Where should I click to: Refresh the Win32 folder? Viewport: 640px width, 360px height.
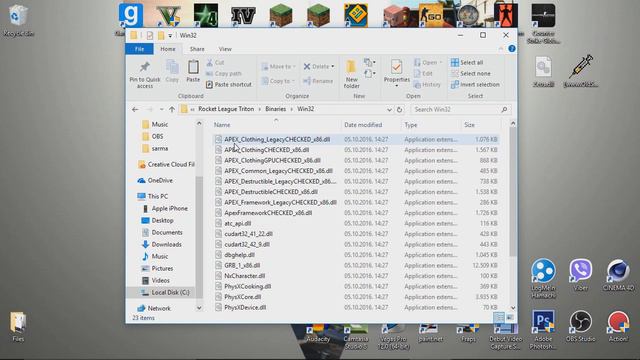pyautogui.click(x=399, y=109)
